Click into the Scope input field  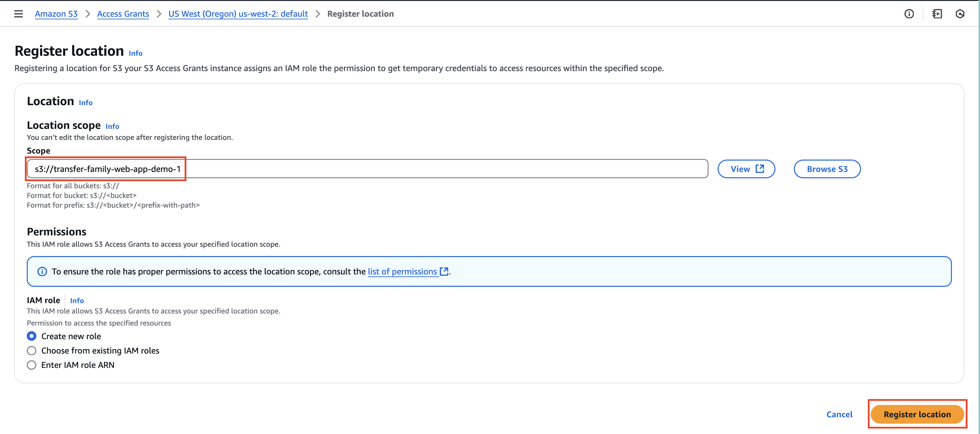[418, 169]
